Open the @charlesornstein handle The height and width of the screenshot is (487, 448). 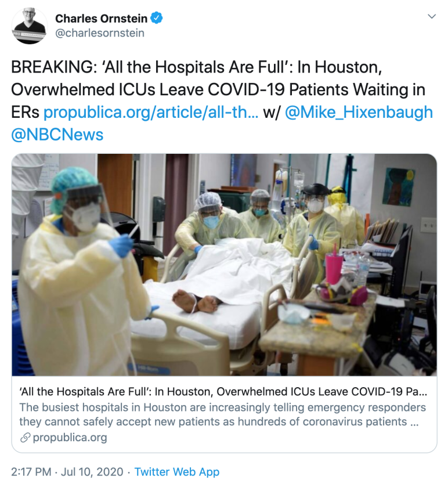tap(100, 33)
